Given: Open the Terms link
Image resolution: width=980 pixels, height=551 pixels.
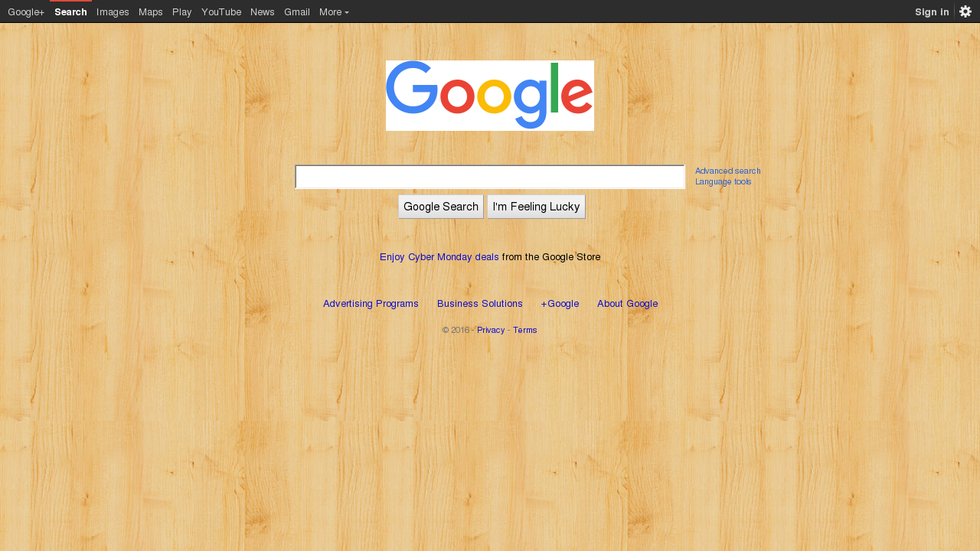Looking at the screenshot, I should click(x=525, y=330).
